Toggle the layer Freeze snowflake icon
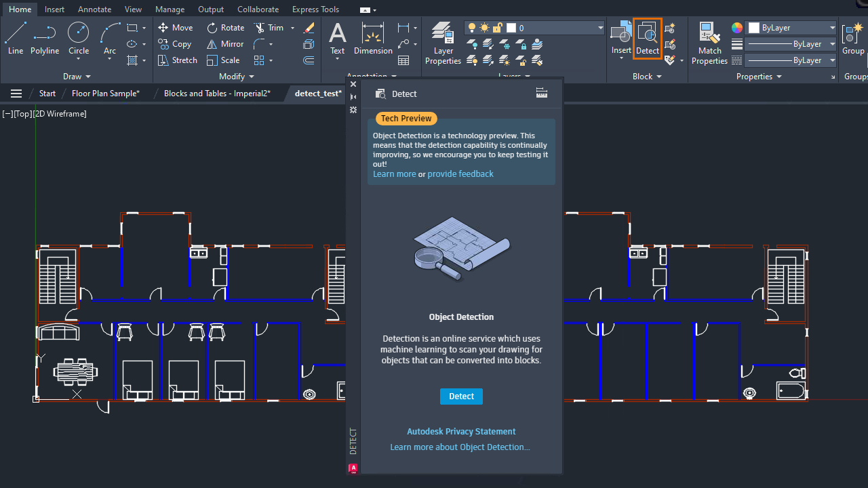The image size is (868, 488). (484, 28)
